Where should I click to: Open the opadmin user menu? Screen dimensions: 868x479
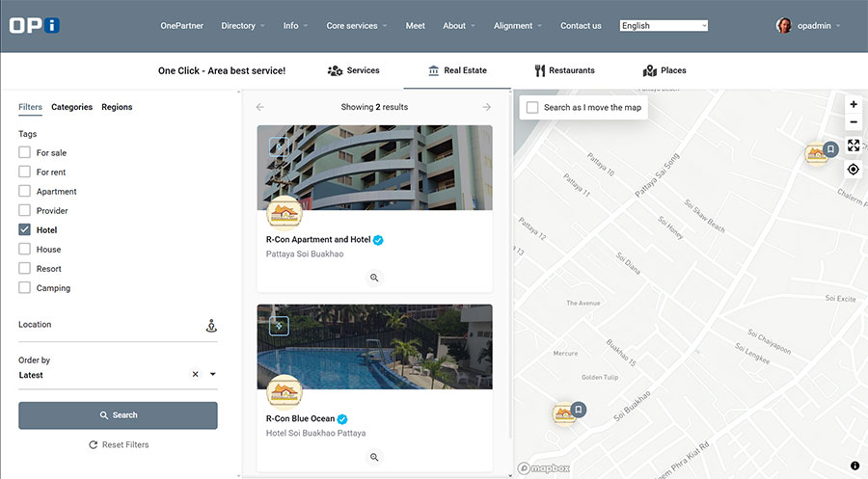click(808, 26)
